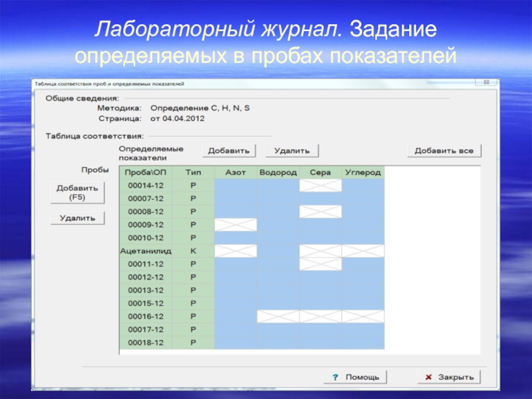
Task: Toggle crossed Сера cell for Ацетанилид
Action: pos(321,251)
